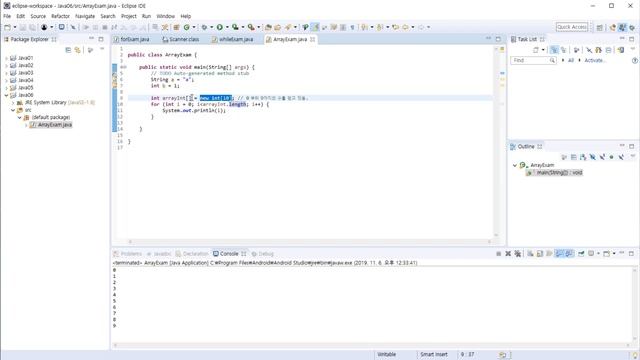Image resolution: width=640 pixels, height=360 pixels.
Task: Click Open Console icon in Console toolbar
Action: (x=607, y=254)
